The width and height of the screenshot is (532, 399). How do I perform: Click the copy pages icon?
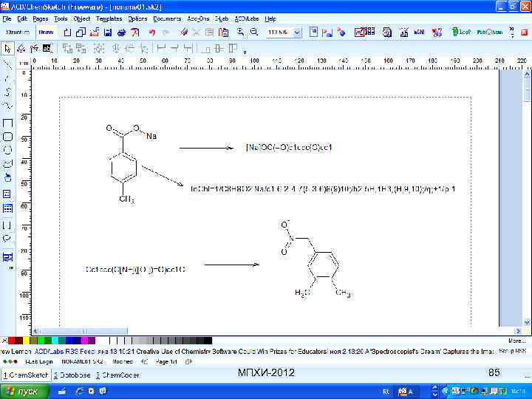pos(81,33)
